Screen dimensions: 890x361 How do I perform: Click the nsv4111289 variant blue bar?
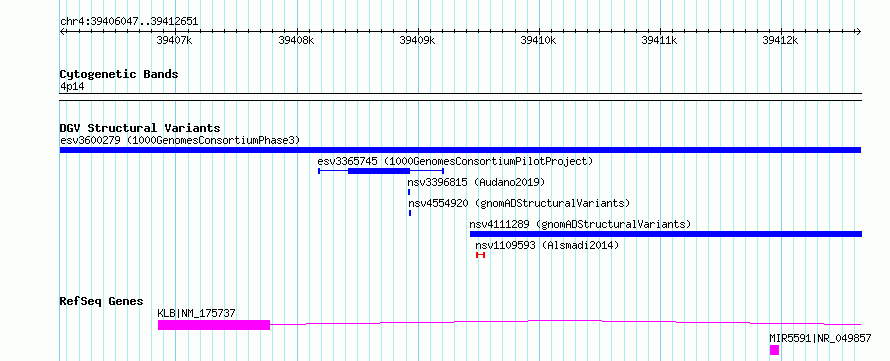click(x=666, y=234)
